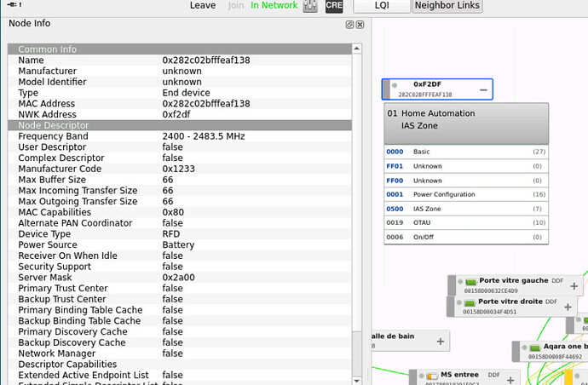Click the Porte vitre gauche status dot

[460, 282]
